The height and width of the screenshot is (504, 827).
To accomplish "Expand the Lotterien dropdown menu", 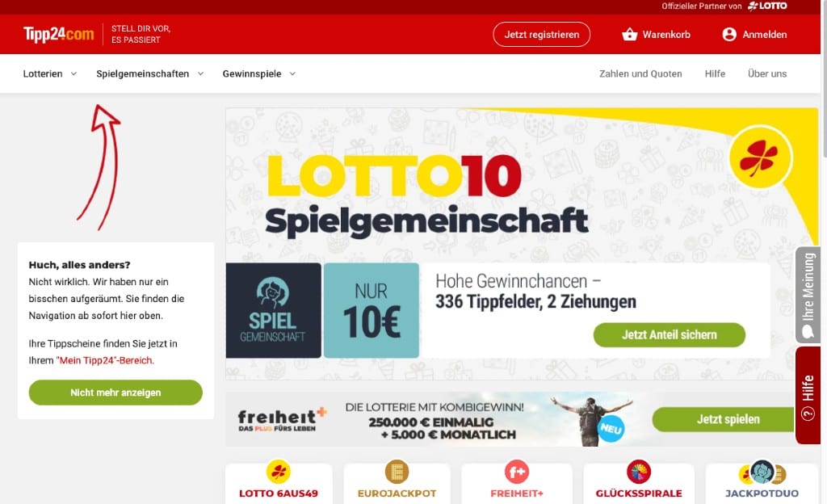I will point(50,73).
